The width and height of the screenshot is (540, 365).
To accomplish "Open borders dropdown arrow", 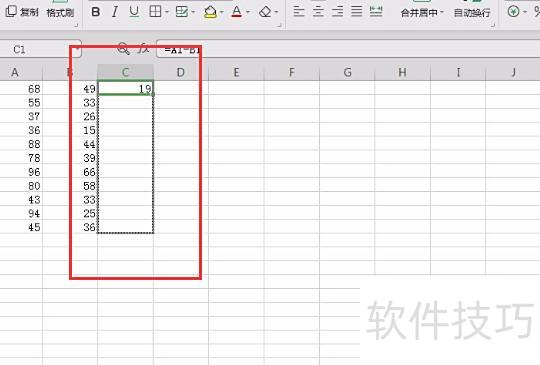I will [x=167, y=13].
